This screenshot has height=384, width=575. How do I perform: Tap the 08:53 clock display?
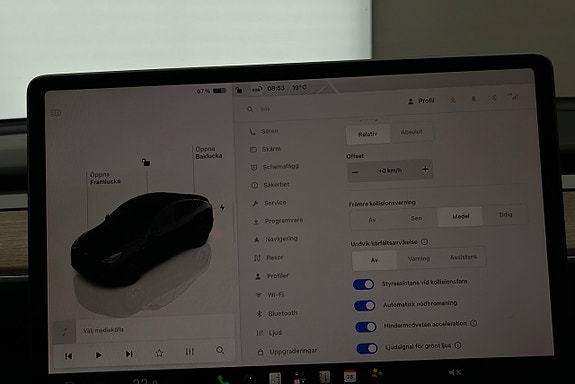[276, 88]
